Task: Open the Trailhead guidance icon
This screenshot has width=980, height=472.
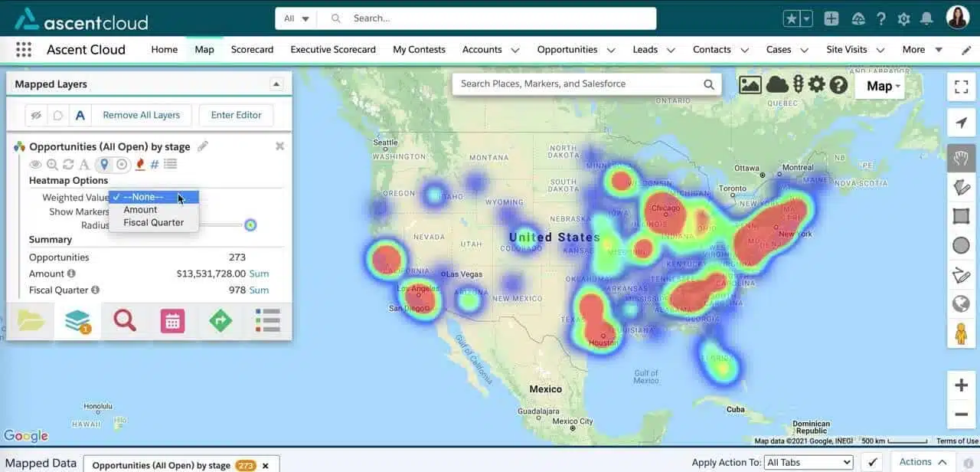Action: tap(857, 18)
